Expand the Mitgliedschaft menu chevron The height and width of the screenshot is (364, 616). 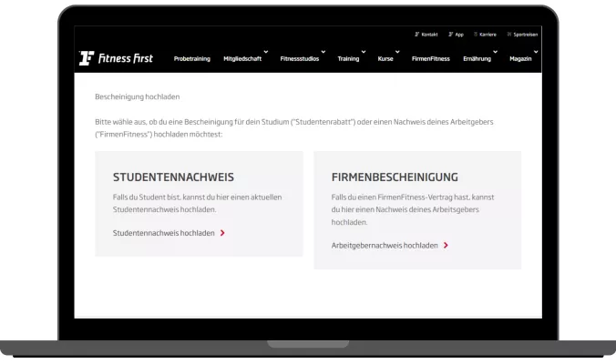coord(266,52)
